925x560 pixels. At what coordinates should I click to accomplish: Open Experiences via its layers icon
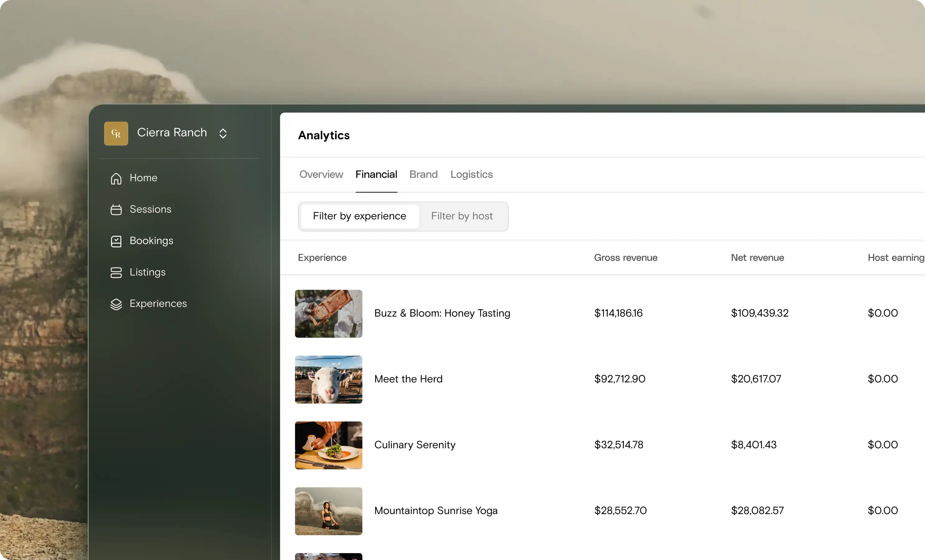point(116,304)
